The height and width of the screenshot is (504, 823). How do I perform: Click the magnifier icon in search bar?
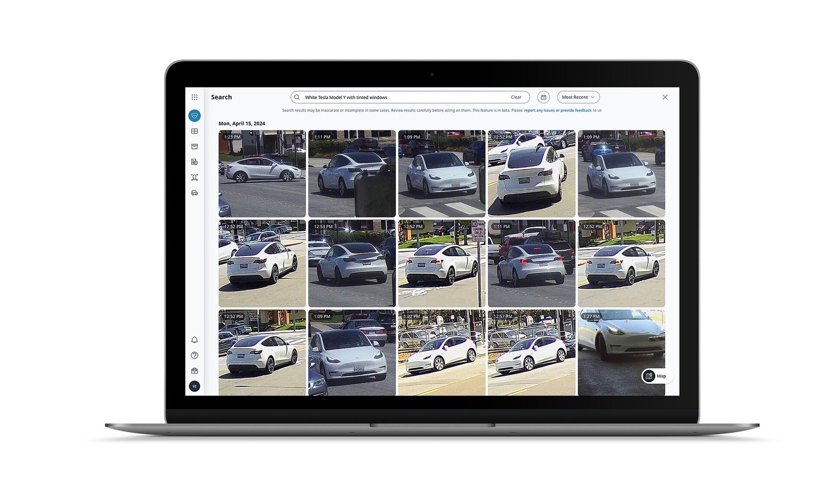coord(297,97)
